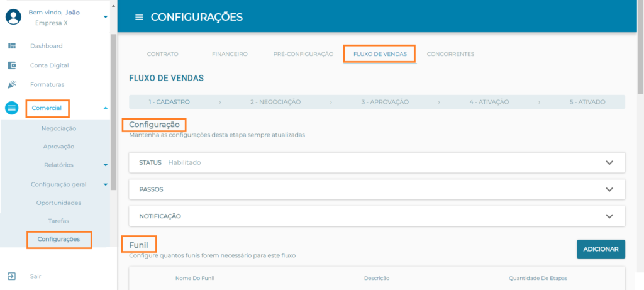This screenshot has height=290, width=644.
Task: Click the Nome Do Funil column header
Action: [x=195, y=279]
